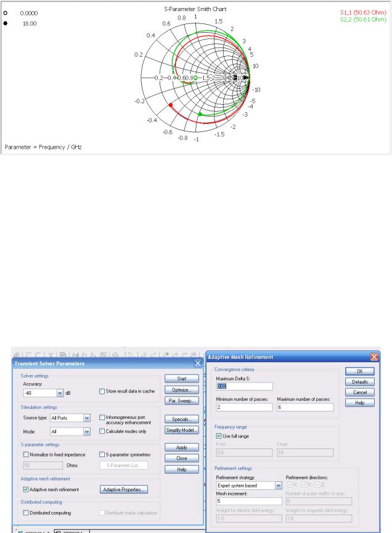Toggle S-parameter symmetries checkbox
The height and width of the screenshot is (533, 392).
click(102, 455)
